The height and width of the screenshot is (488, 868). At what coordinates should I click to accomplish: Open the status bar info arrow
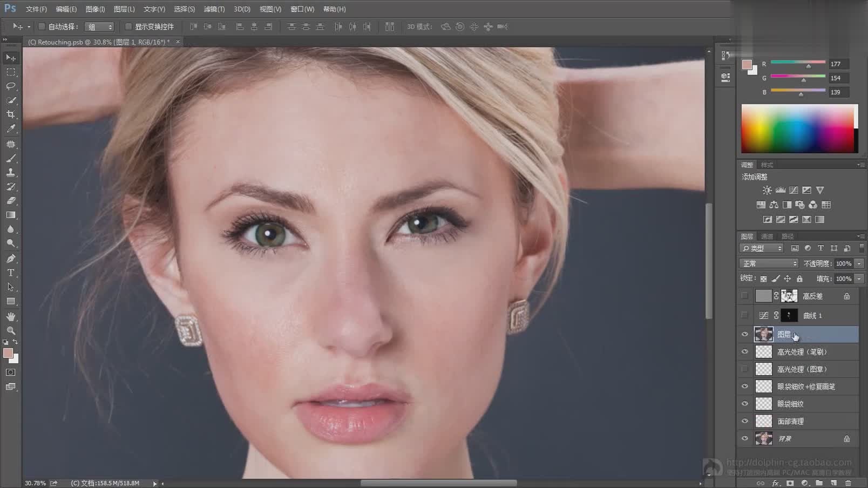[155, 483]
